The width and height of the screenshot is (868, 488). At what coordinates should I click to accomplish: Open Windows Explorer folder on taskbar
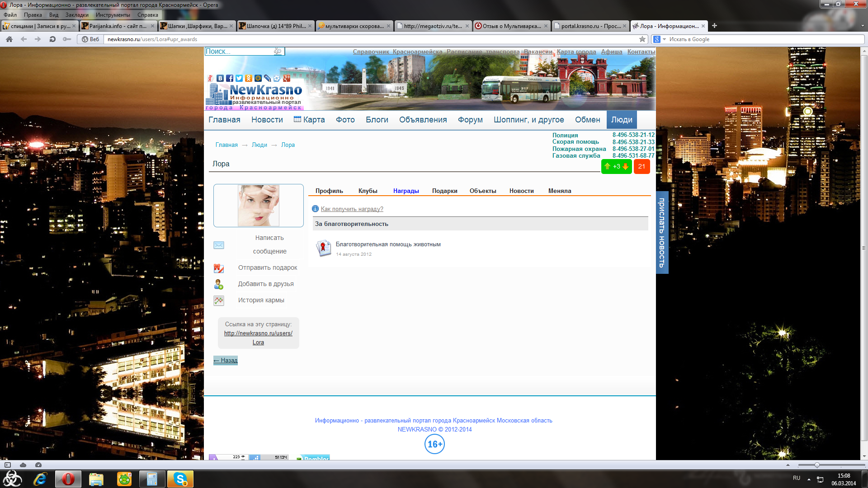[x=96, y=479]
